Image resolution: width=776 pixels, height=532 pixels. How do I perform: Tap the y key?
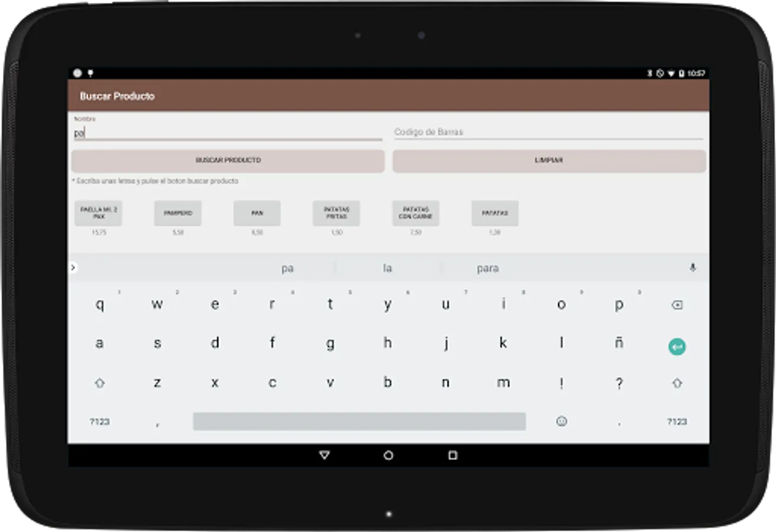pos(388,305)
